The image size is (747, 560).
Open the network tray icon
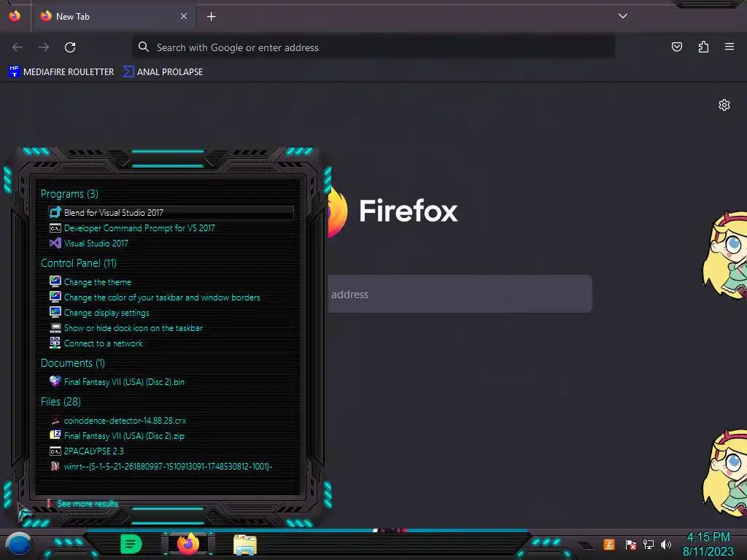click(x=649, y=544)
